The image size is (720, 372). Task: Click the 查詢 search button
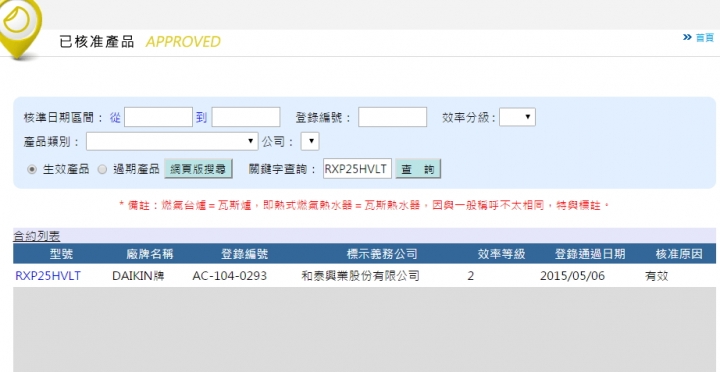coord(418,169)
